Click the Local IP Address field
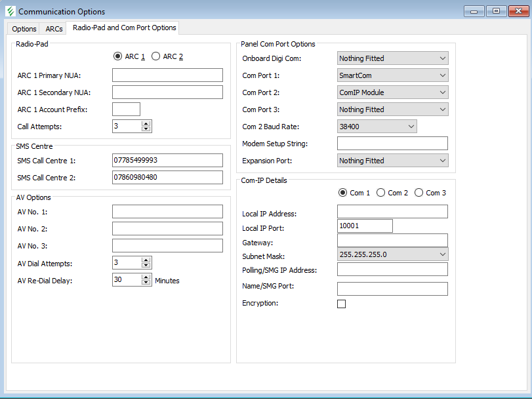The width and height of the screenshot is (532, 400). point(392,211)
